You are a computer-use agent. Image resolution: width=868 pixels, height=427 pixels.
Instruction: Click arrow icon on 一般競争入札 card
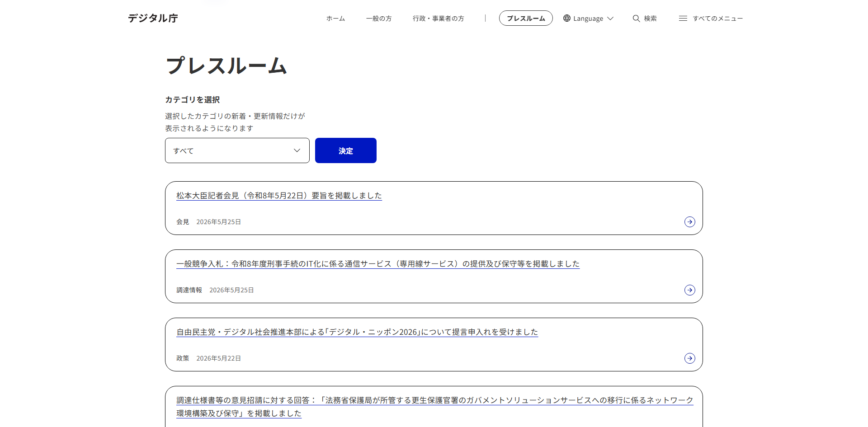tap(690, 290)
